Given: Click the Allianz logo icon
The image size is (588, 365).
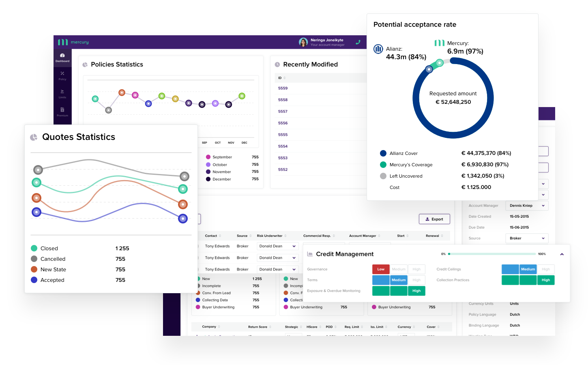Looking at the screenshot, I should click(378, 49).
